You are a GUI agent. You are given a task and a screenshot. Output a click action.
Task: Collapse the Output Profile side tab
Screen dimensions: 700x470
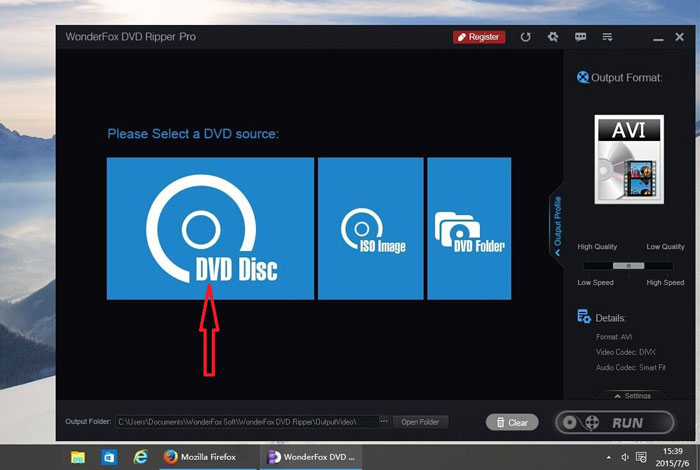[557, 225]
